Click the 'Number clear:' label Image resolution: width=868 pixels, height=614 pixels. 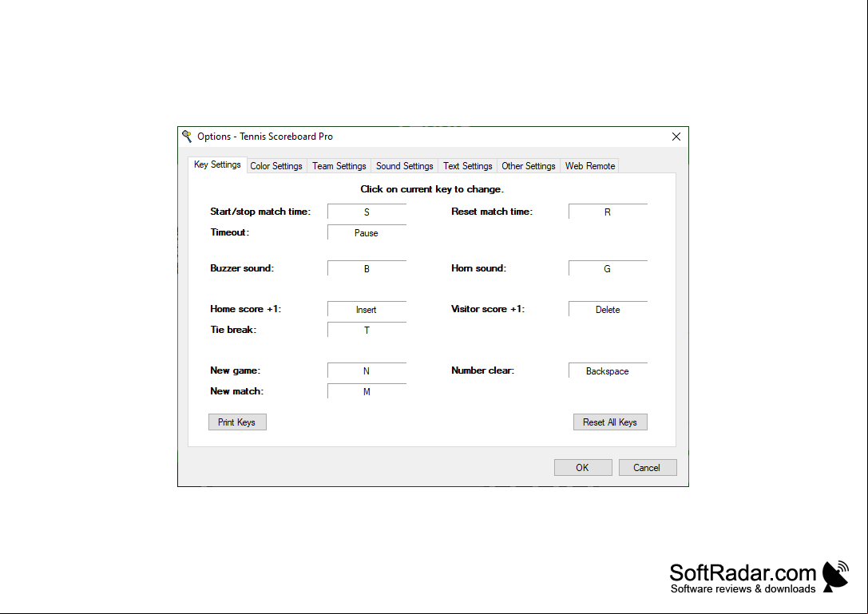[x=483, y=371]
